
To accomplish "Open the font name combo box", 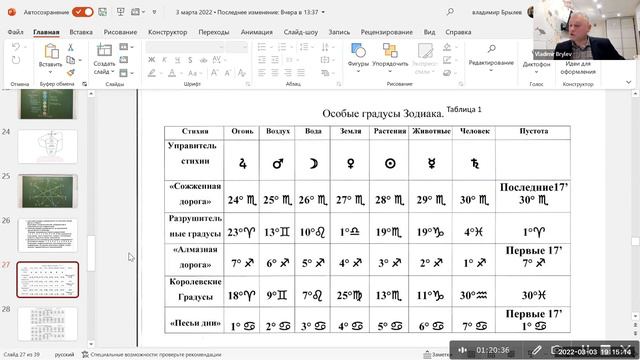I will pos(184,47).
